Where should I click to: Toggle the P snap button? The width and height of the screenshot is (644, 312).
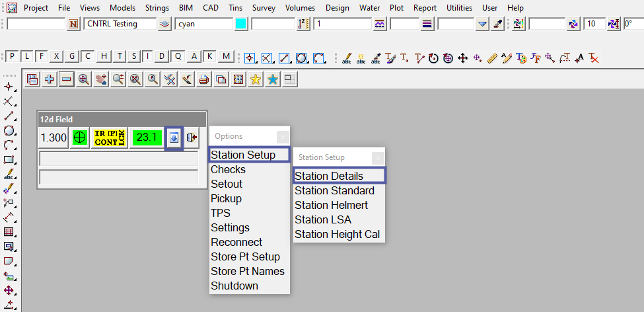coord(12,56)
